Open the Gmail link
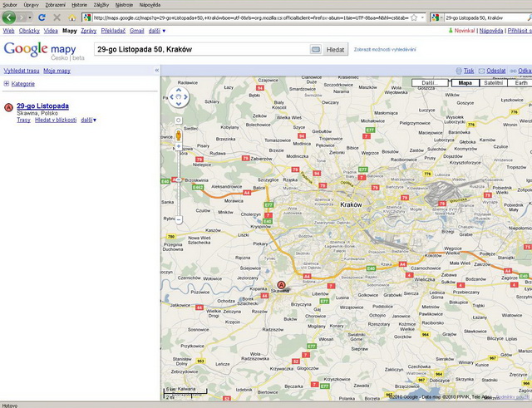This screenshot has width=532, height=408. [x=136, y=31]
